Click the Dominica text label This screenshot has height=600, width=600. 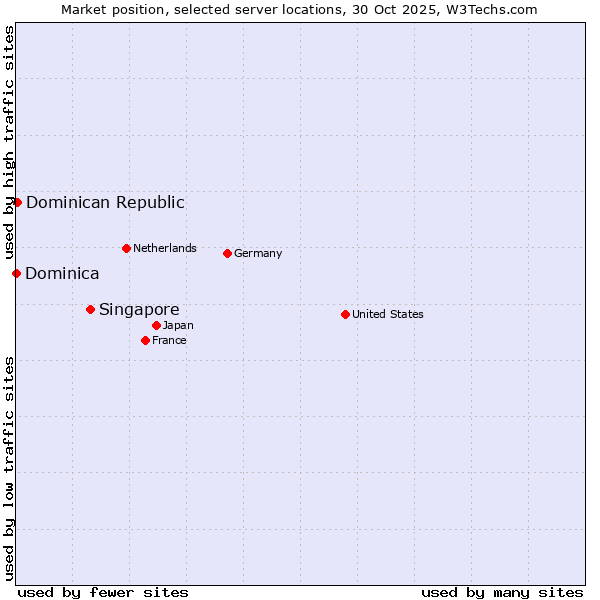[x=62, y=273]
